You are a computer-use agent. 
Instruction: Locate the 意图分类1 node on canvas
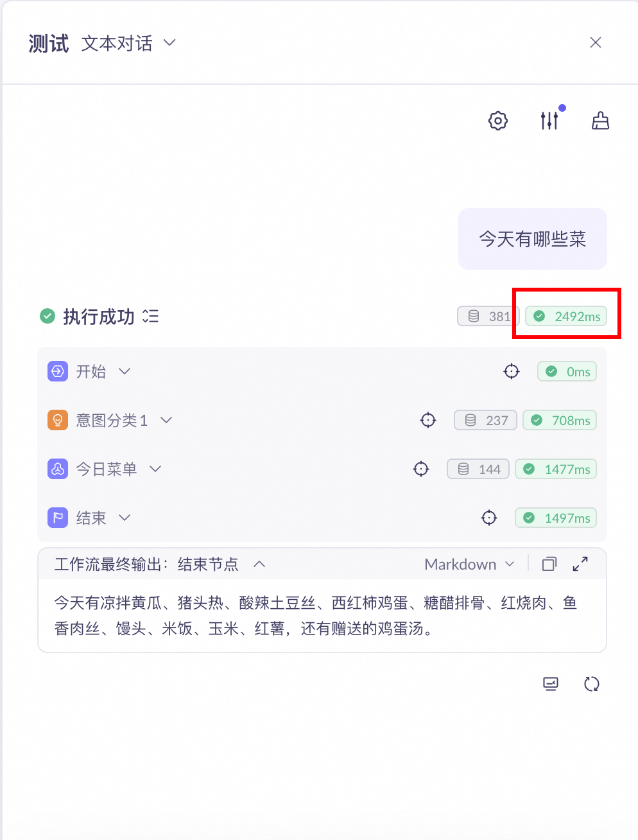tap(428, 420)
